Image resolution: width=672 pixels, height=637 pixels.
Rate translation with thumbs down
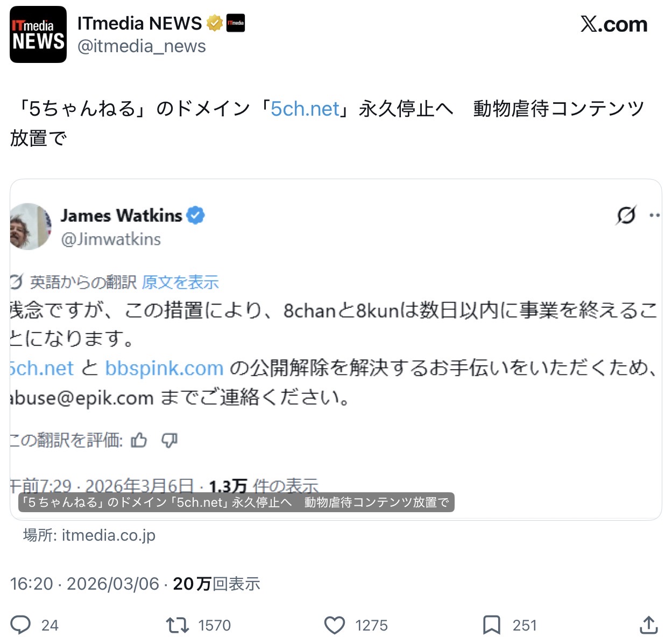pyautogui.click(x=169, y=440)
